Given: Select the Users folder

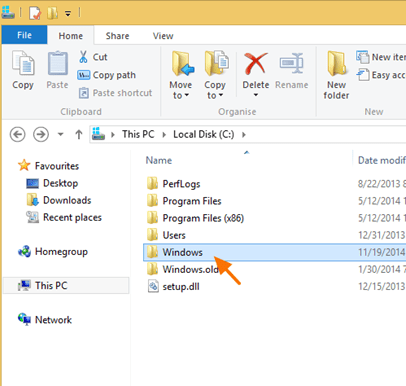Looking at the screenshot, I should (174, 235).
